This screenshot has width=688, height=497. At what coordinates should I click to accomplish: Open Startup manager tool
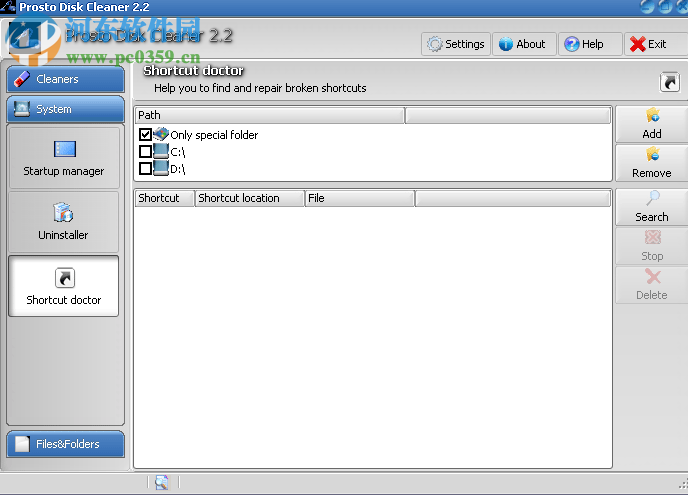(64, 158)
